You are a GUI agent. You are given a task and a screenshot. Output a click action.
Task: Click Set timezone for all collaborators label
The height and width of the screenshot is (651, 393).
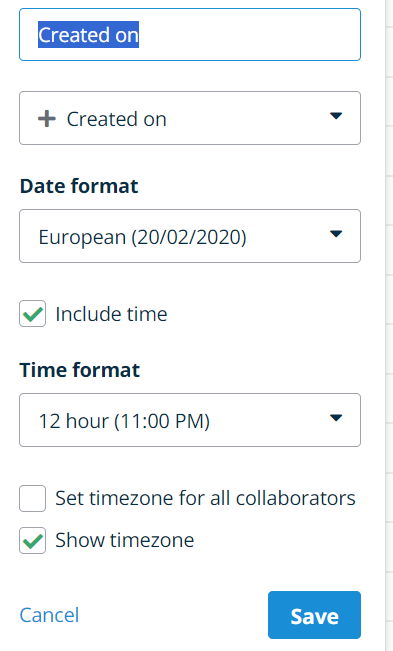tap(205, 498)
